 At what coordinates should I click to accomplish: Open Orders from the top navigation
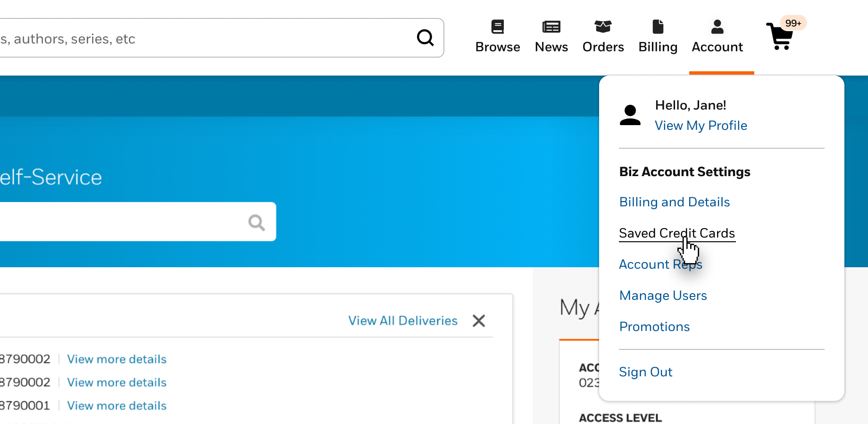pyautogui.click(x=603, y=37)
